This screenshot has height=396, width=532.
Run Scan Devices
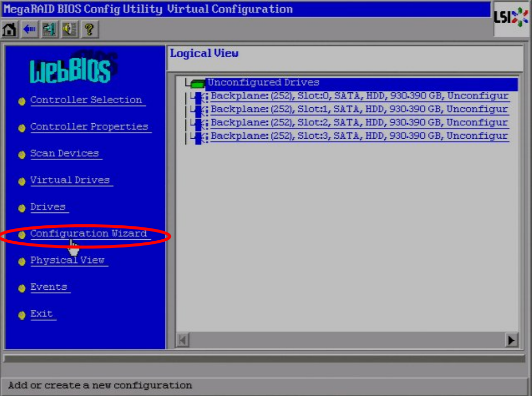(x=64, y=154)
